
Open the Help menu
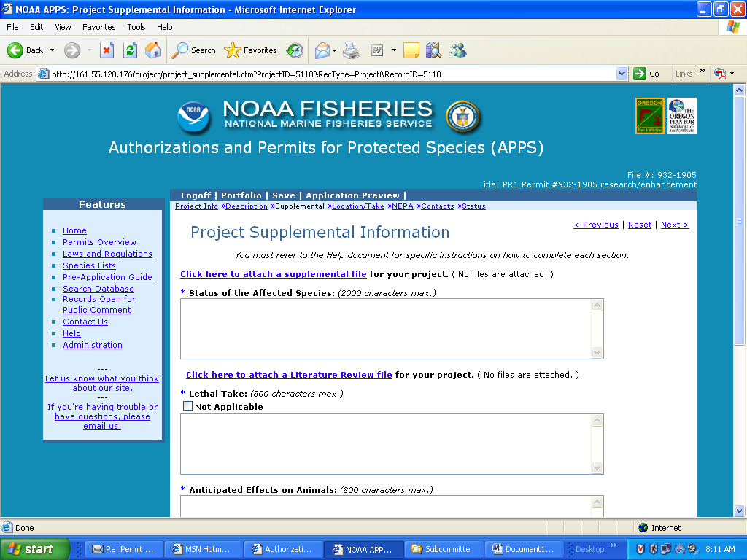tap(164, 27)
